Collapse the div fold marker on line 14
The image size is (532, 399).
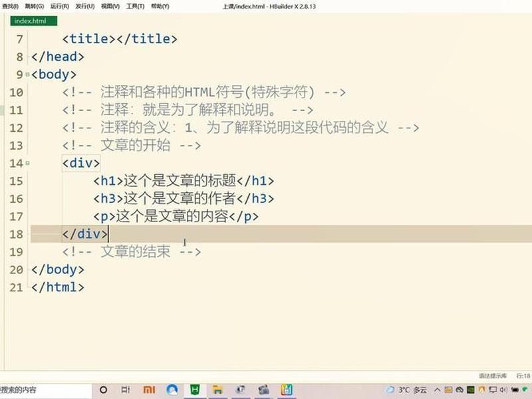coord(27,163)
